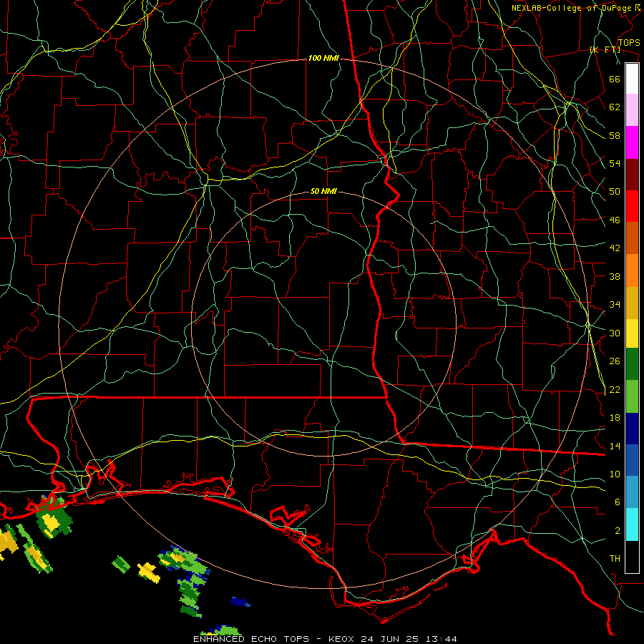Click the "50 NMI" range ring label
The width and height of the screenshot is (644, 644).
323,191
